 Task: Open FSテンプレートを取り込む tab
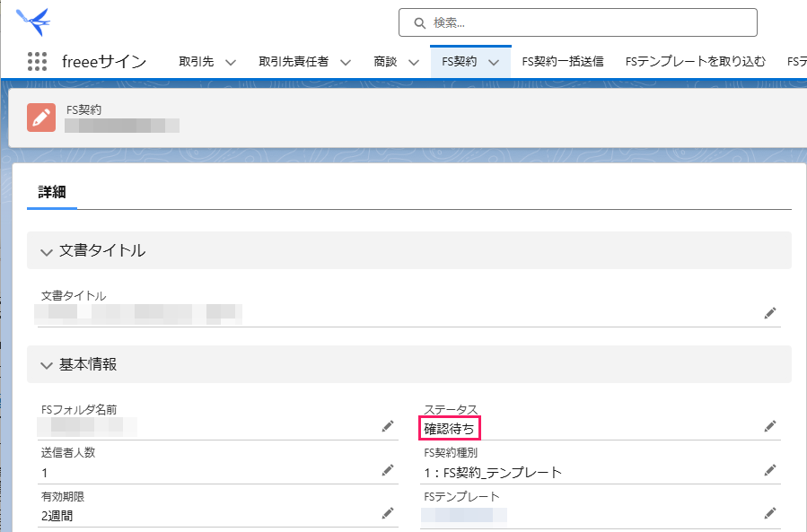(696, 62)
